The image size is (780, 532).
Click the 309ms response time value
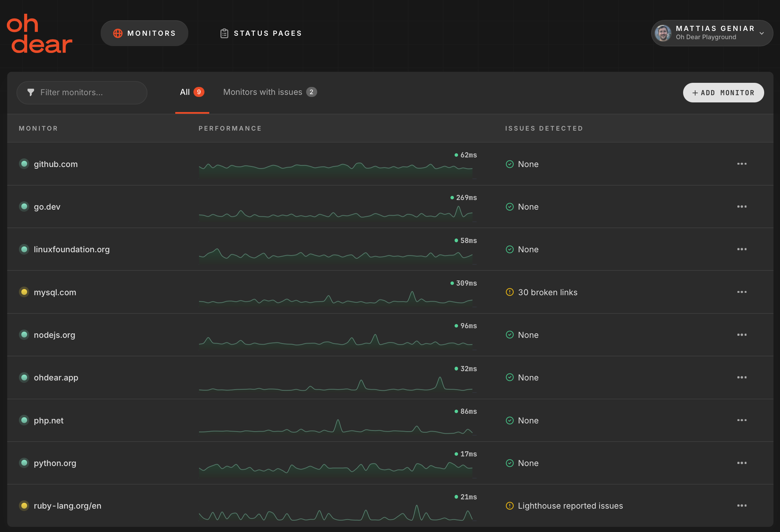click(x=466, y=283)
